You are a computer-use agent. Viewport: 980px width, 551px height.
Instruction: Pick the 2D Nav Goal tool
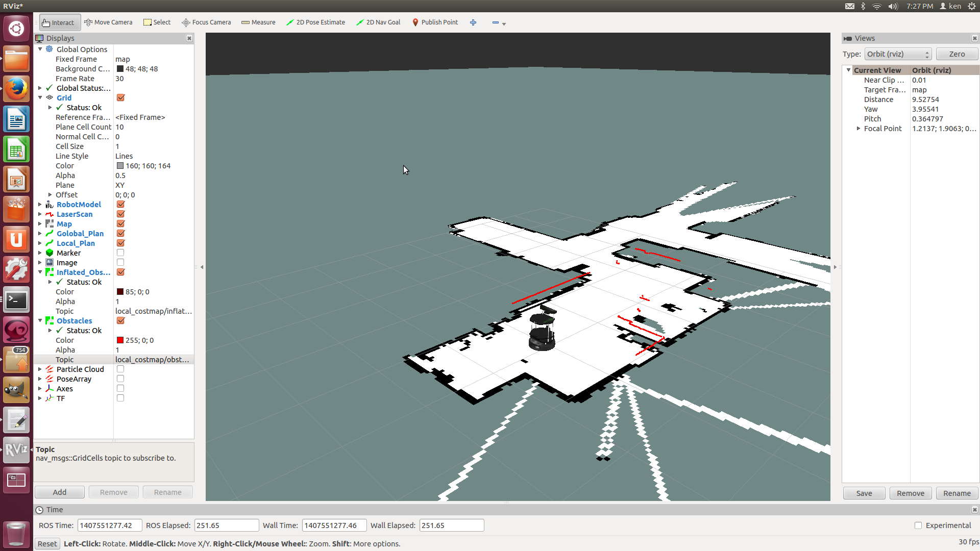pyautogui.click(x=378, y=22)
